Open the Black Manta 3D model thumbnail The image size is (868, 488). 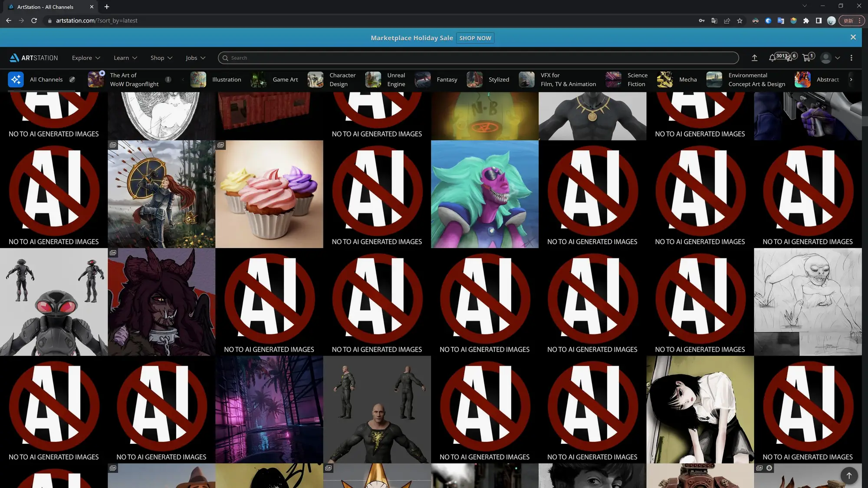pos(54,302)
